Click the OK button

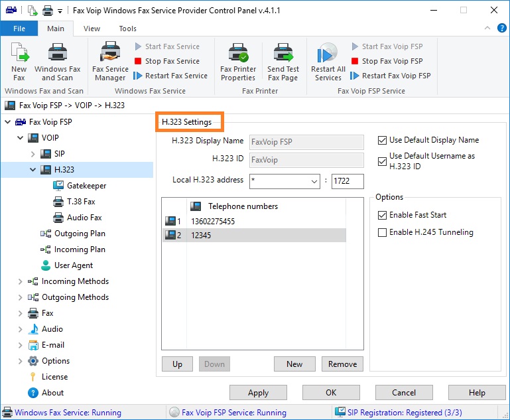331,393
